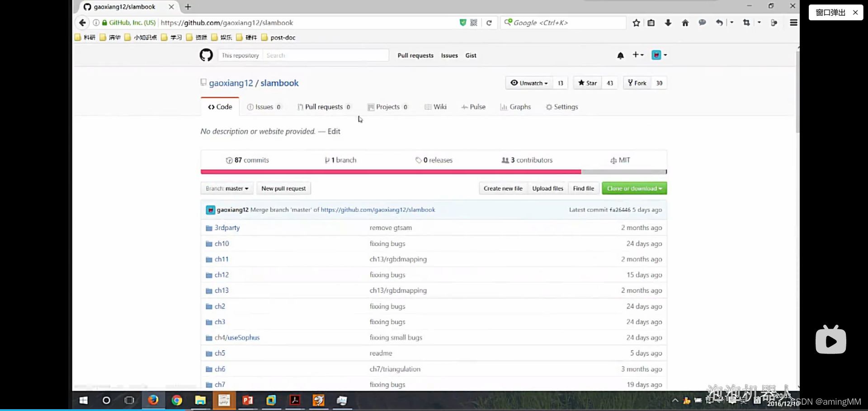Switch to the repository Pull requests tab
Image resolution: width=868 pixels, height=411 pixels.
324,107
